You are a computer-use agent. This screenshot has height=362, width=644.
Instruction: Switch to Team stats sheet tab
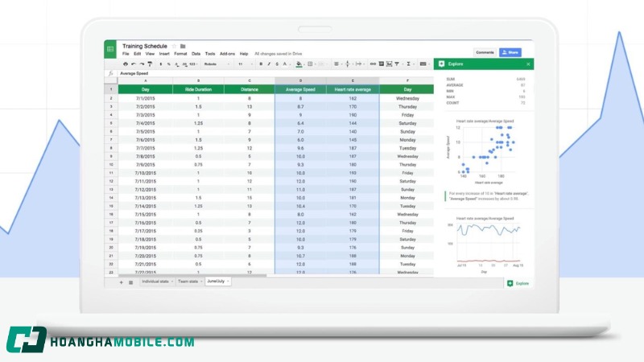(x=189, y=282)
